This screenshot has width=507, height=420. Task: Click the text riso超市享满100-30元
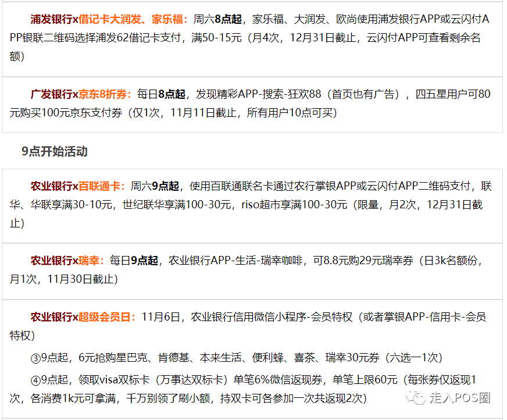pyautogui.click(x=294, y=205)
